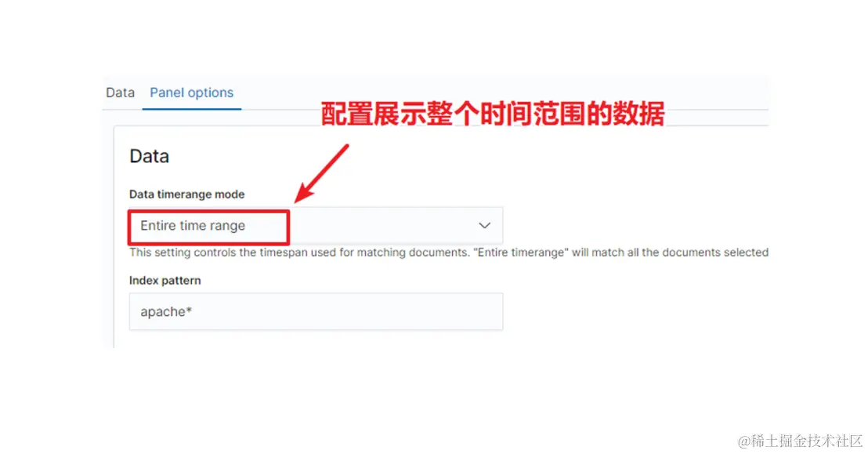The width and height of the screenshot is (868, 454).
Task: Click the 稀土掘金技术社区 watermark
Action: tap(807, 441)
